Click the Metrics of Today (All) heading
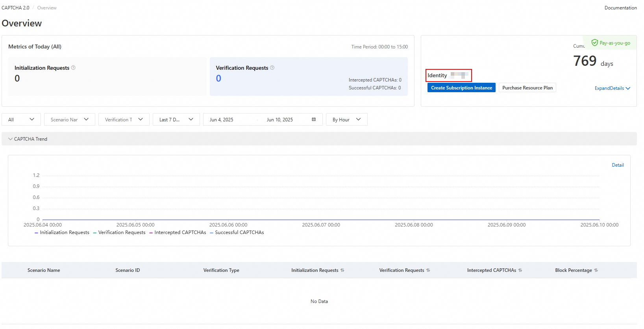 coord(35,46)
